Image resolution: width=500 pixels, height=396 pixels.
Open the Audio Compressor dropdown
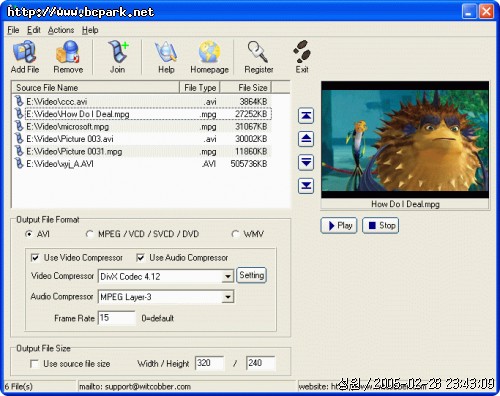click(228, 297)
